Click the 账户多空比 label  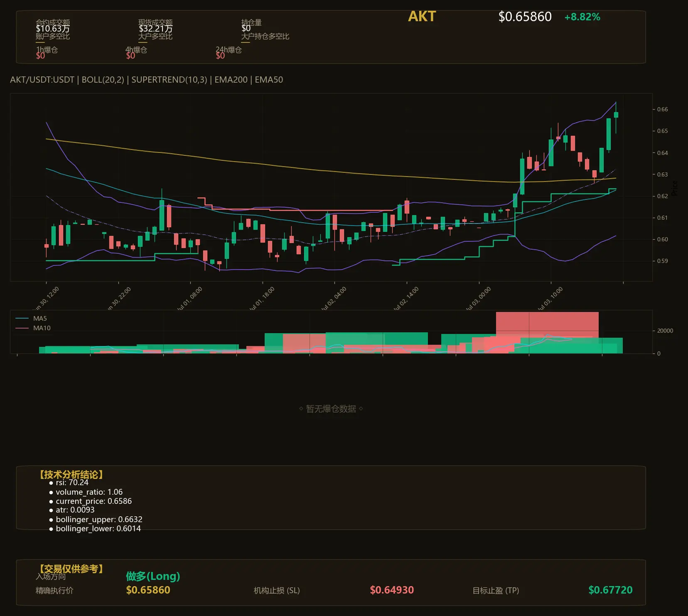53,36
